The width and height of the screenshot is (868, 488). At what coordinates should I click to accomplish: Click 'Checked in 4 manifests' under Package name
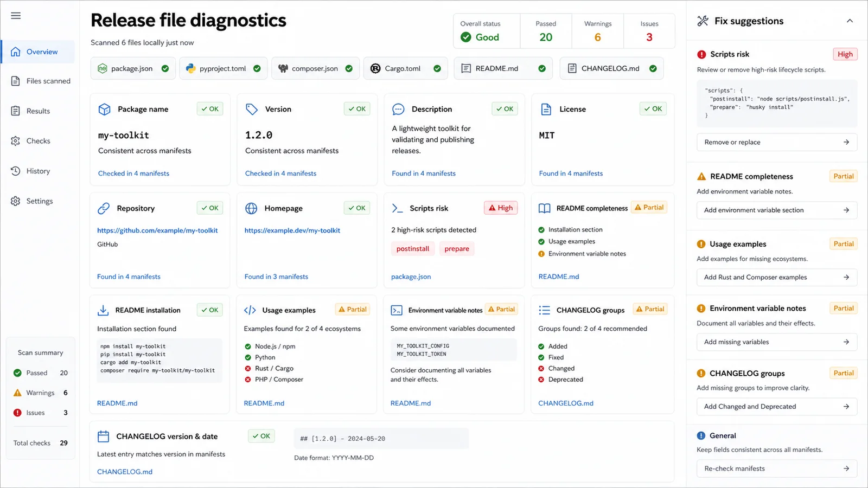(133, 174)
